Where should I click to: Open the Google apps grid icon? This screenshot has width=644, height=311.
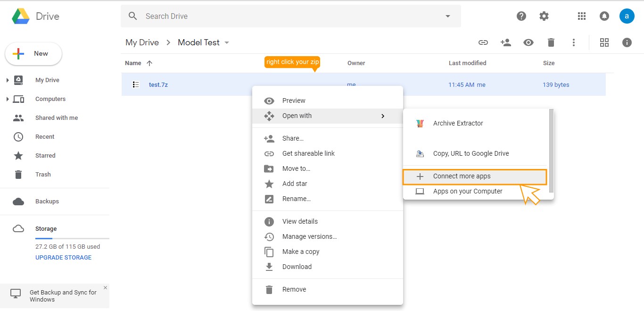pos(582,16)
